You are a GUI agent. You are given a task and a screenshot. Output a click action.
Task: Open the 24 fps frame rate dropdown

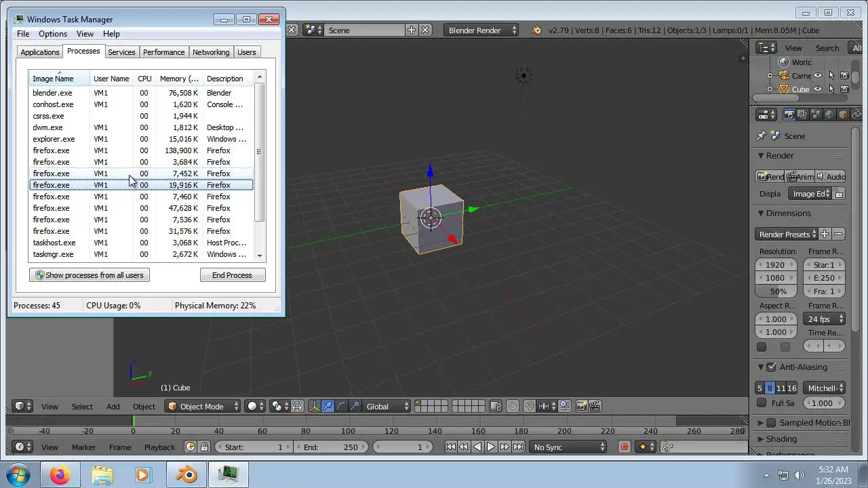[x=824, y=319]
